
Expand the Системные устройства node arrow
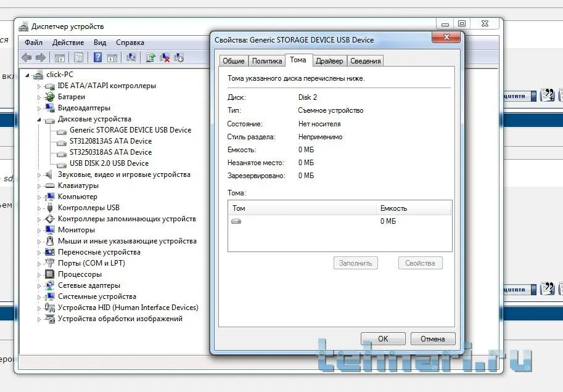coord(39,297)
